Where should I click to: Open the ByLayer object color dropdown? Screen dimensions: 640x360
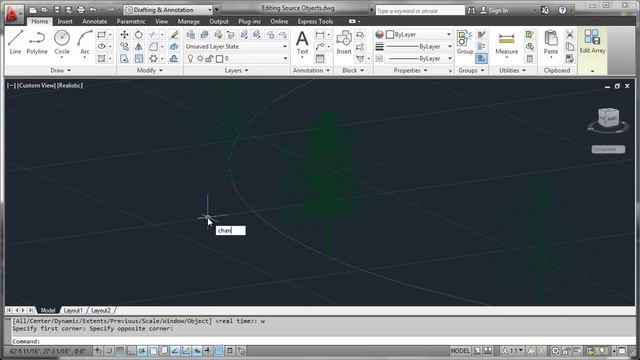point(418,35)
